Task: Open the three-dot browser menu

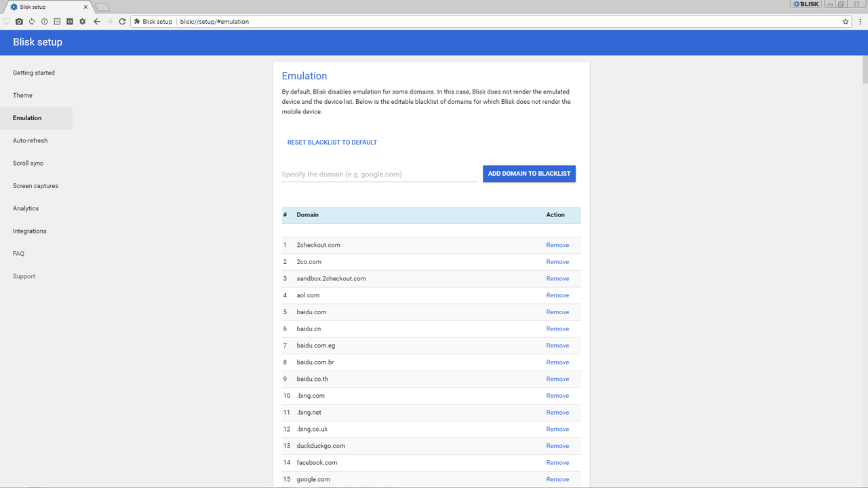Action: click(859, 22)
